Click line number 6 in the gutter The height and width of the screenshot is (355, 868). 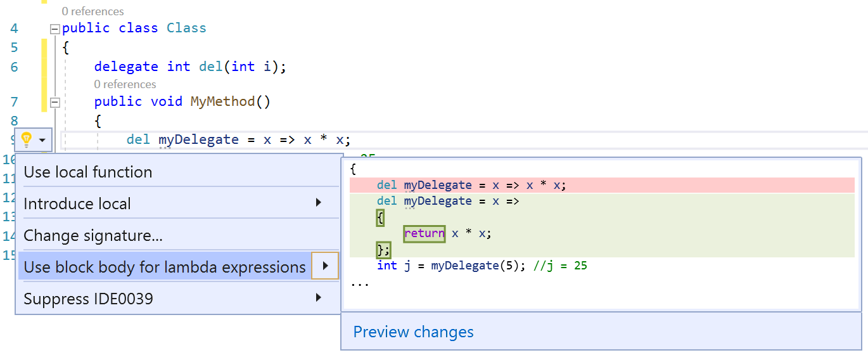click(x=14, y=67)
